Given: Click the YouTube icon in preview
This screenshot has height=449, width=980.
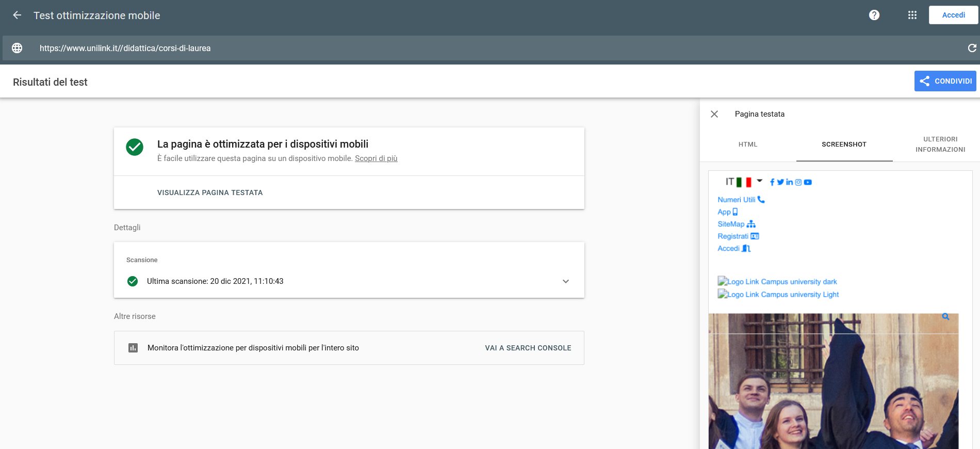Looking at the screenshot, I should click(808, 182).
